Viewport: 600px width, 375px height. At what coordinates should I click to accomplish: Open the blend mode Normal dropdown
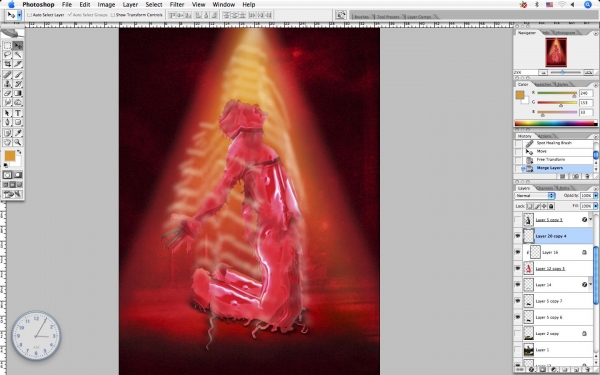[535, 196]
